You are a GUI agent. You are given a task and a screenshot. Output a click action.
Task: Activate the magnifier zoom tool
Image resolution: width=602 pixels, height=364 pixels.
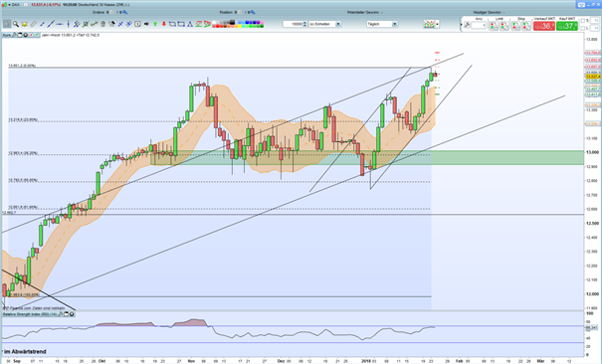[16, 24]
